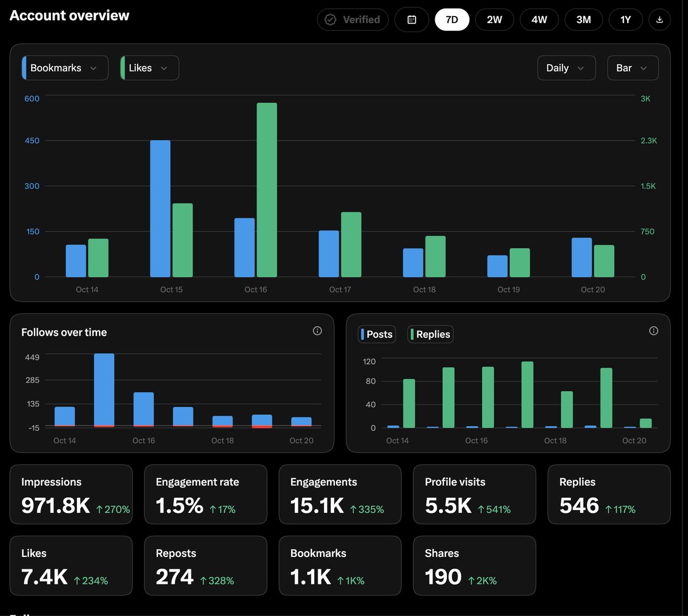The image size is (688, 616).
Task: Click the 3K right axis label
Action: [x=646, y=99]
